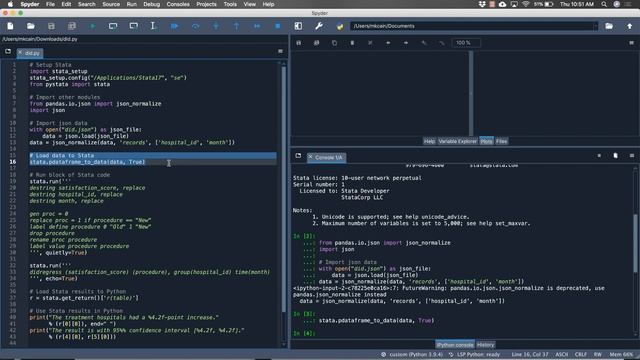Viewport: 640px width, 360px height.
Task: Switch to the Help pane tab
Action: [429, 141]
